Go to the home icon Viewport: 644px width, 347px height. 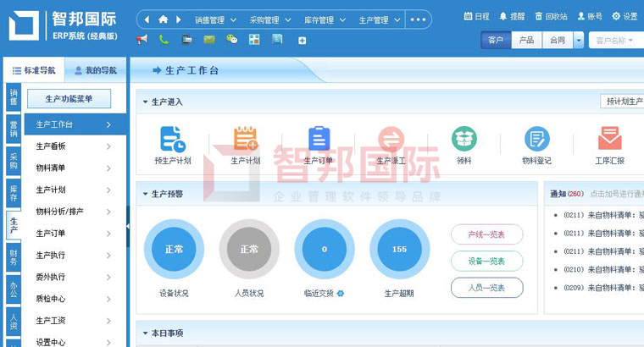(x=163, y=19)
